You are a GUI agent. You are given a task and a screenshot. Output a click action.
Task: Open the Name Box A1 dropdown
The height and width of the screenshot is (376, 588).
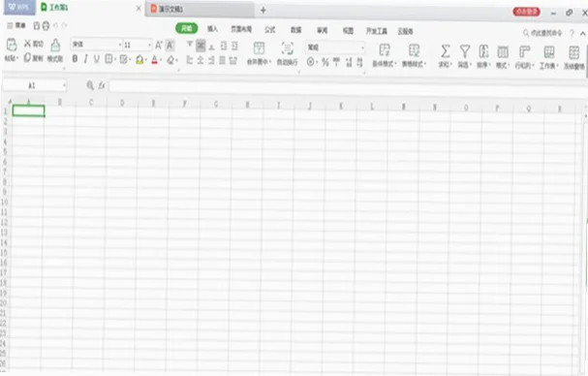64,86
